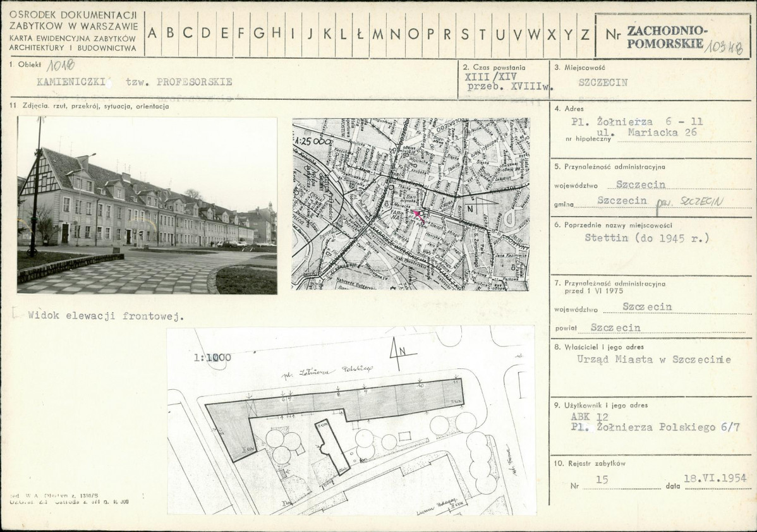Viewport: 757px width, 532px height.
Task: Select Szczecin on the powiat line
Action: 615,327
